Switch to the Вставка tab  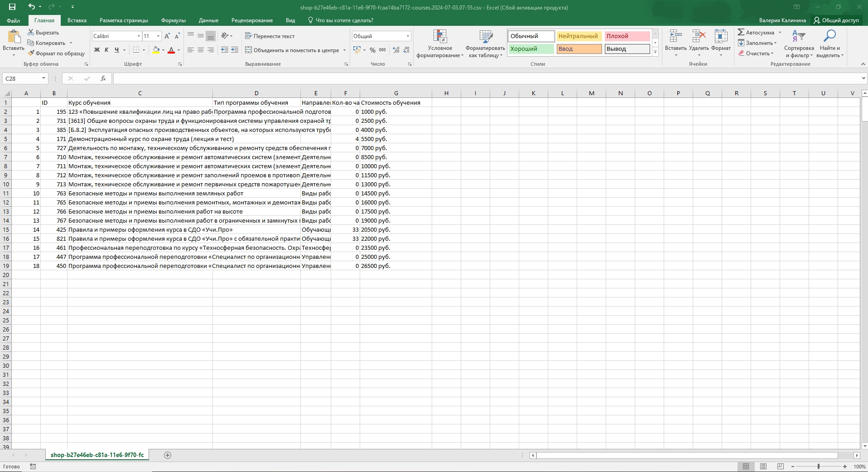[77, 20]
